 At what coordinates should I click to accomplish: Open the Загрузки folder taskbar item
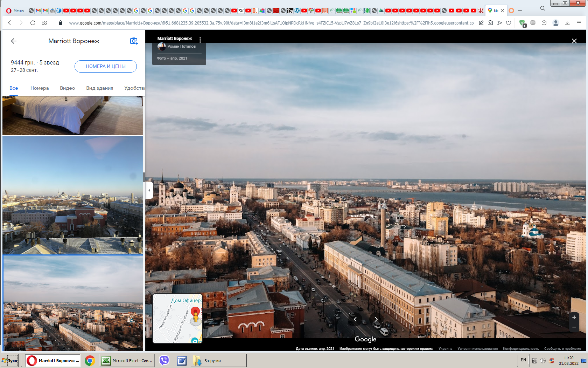(x=218, y=360)
